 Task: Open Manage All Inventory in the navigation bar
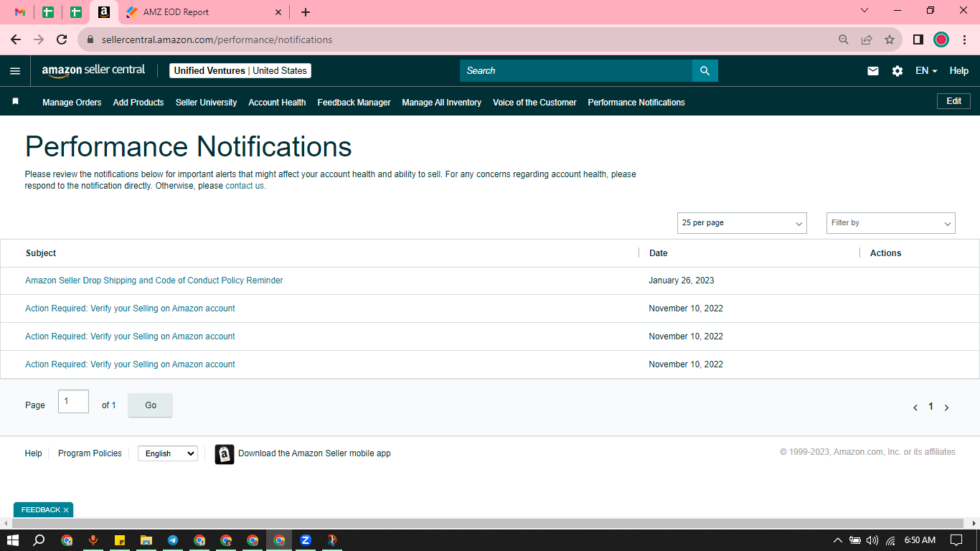click(441, 103)
